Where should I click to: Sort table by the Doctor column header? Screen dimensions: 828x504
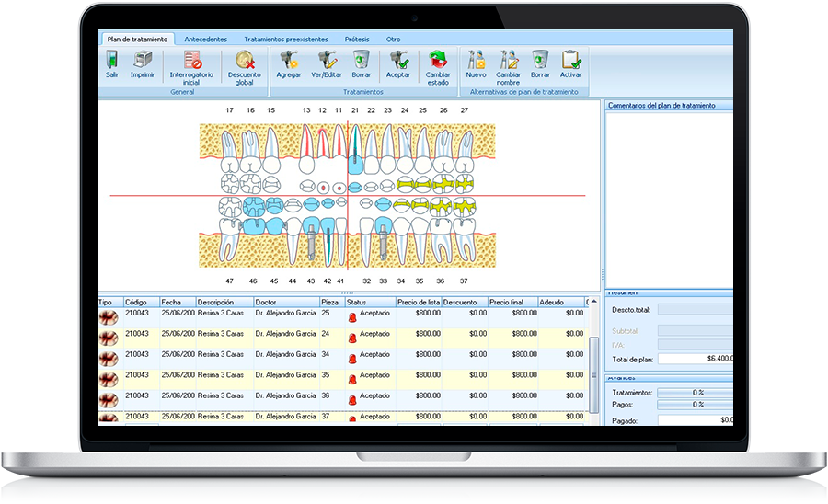tap(285, 302)
